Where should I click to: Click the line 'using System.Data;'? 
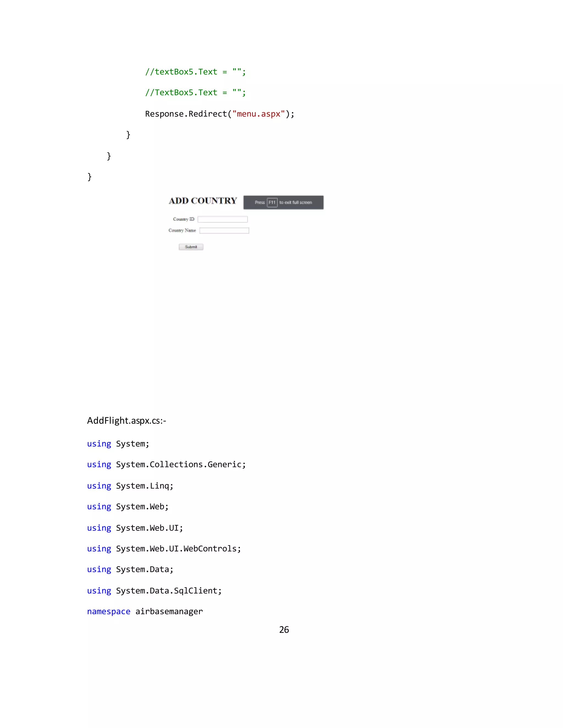point(130,569)
